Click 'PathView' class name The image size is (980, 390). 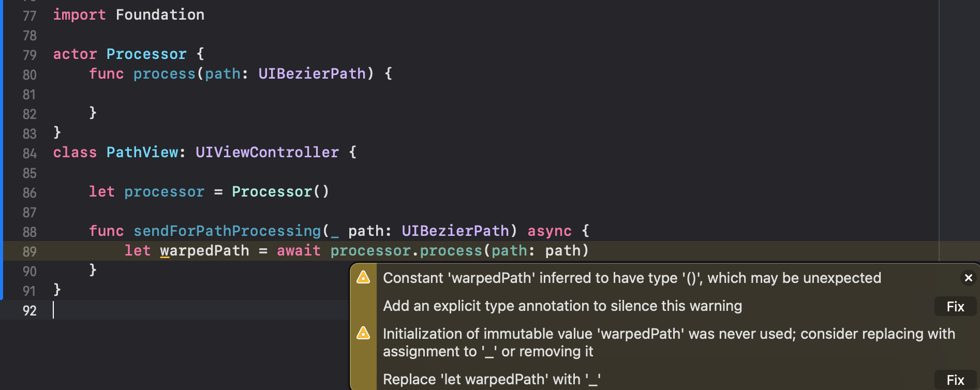coord(142,153)
